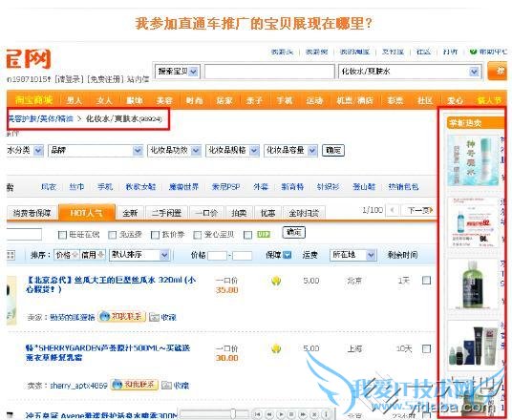Click 确定 button after 化妆品容量 dropdown
Viewport: 512px width, 420px height.
[x=333, y=150]
